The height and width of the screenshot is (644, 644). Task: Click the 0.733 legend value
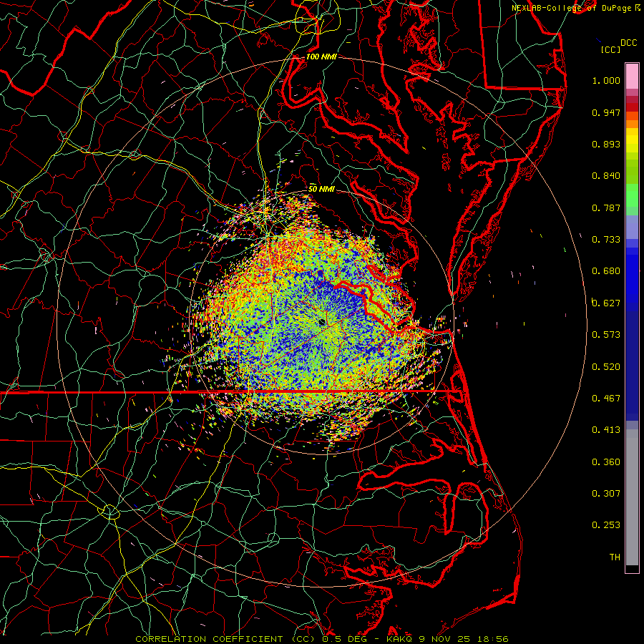point(606,240)
